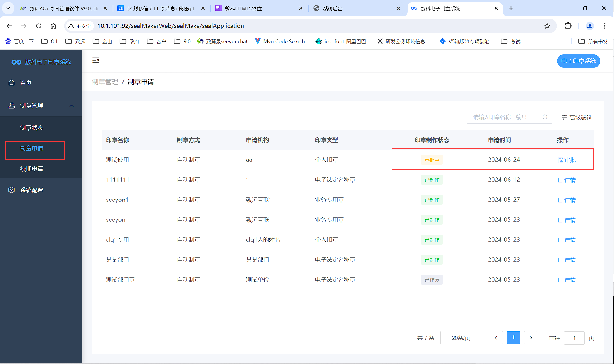Open the 20条/页 page size dropdown

[461, 338]
